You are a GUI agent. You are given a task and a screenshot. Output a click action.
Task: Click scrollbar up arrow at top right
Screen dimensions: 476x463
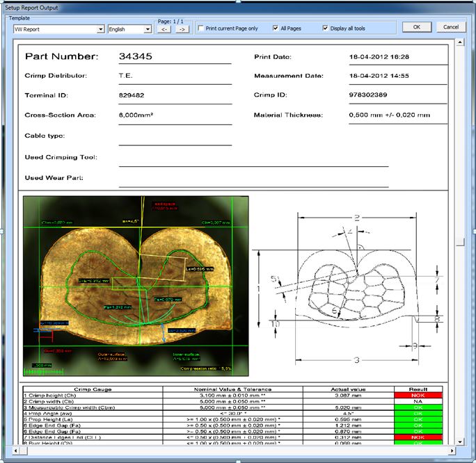[x=459, y=42]
